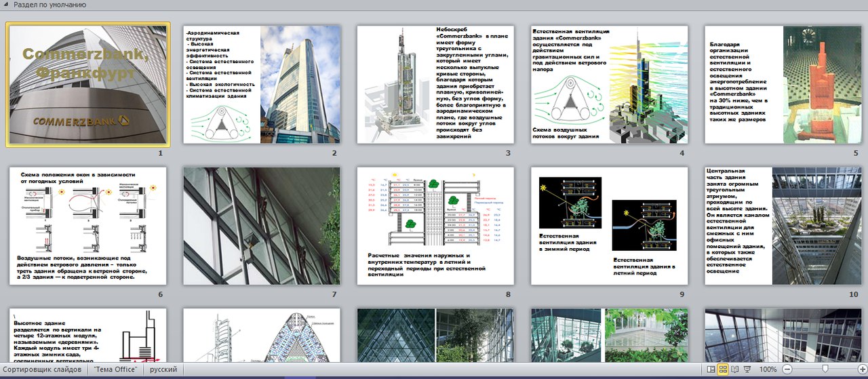This screenshot has width=868, height=379.
Task: Collapse the 'Раздел по умолчанию' section arrow
Action: [x=6, y=5]
